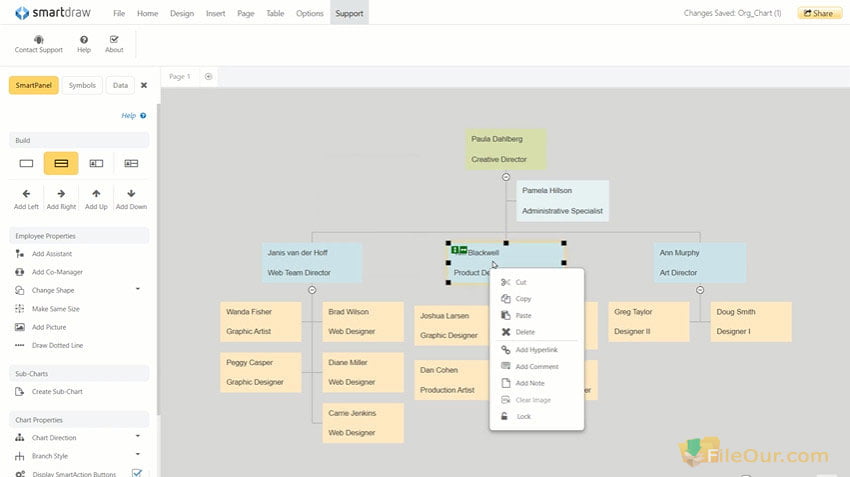Open the Help link in SmartPanel
Screen dimensions: 850x477
[x=132, y=116]
